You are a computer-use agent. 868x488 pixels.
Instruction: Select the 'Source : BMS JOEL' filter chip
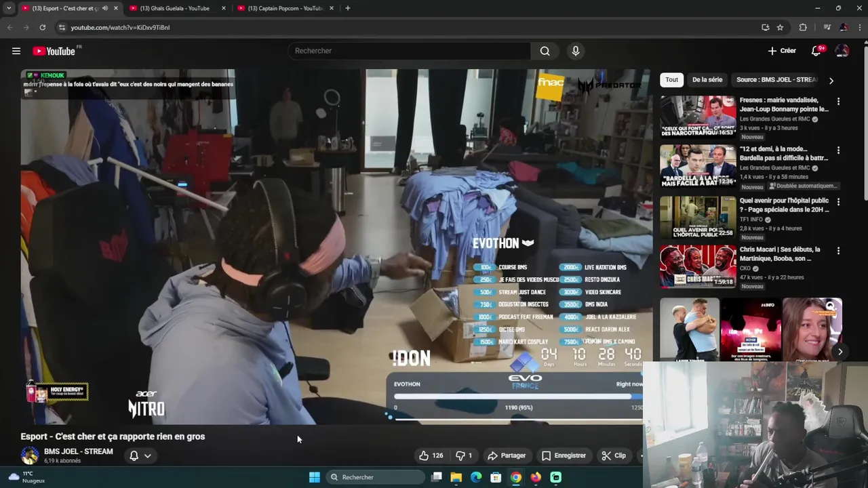(776, 79)
